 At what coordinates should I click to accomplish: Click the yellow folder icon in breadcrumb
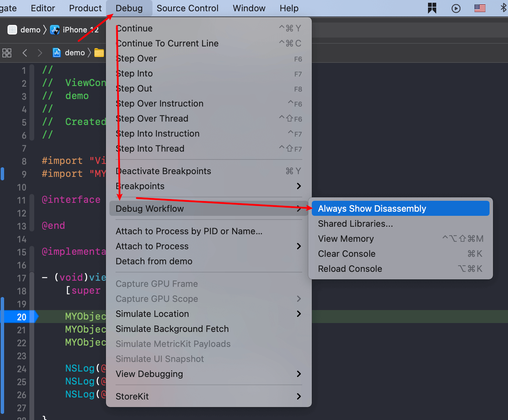[99, 53]
